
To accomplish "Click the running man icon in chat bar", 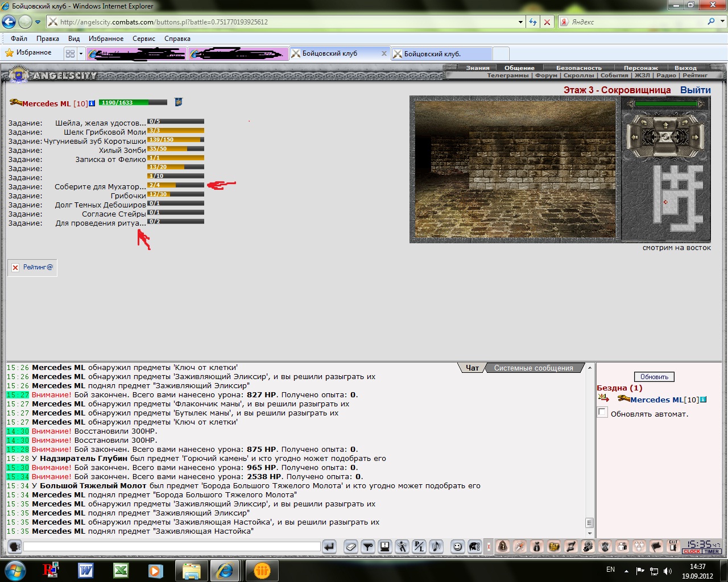I will pyautogui.click(x=402, y=547).
